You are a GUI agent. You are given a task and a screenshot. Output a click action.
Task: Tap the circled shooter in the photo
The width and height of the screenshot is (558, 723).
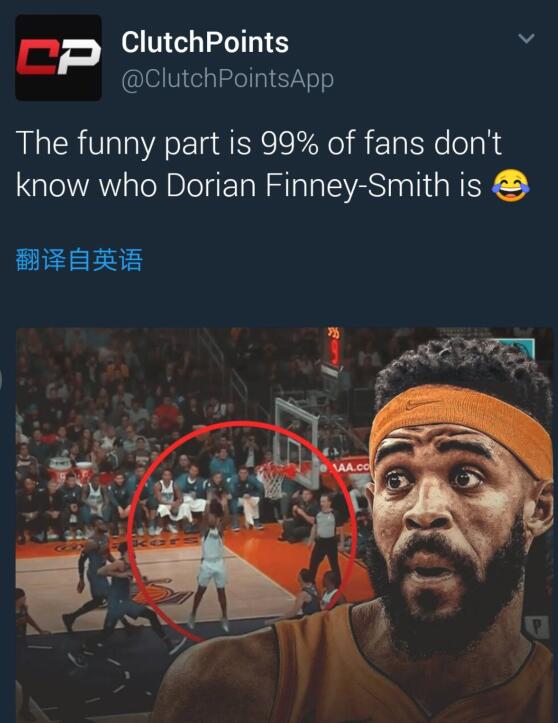click(x=211, y=563)
